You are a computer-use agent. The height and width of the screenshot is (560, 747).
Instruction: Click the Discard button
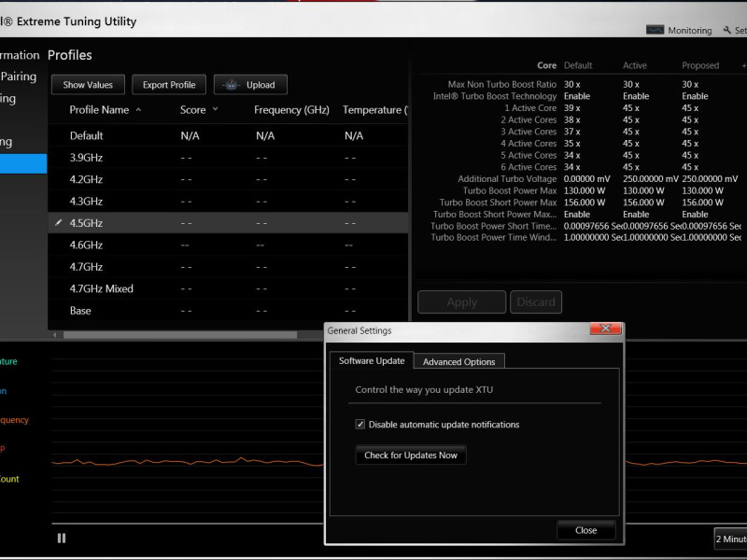(536, 301)
